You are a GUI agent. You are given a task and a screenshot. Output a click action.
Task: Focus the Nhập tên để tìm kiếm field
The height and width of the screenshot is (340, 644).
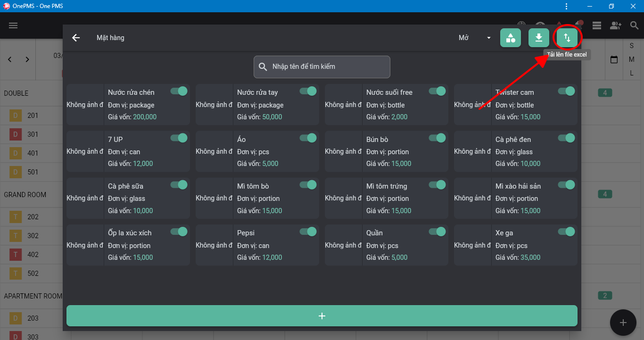[322, 67]
